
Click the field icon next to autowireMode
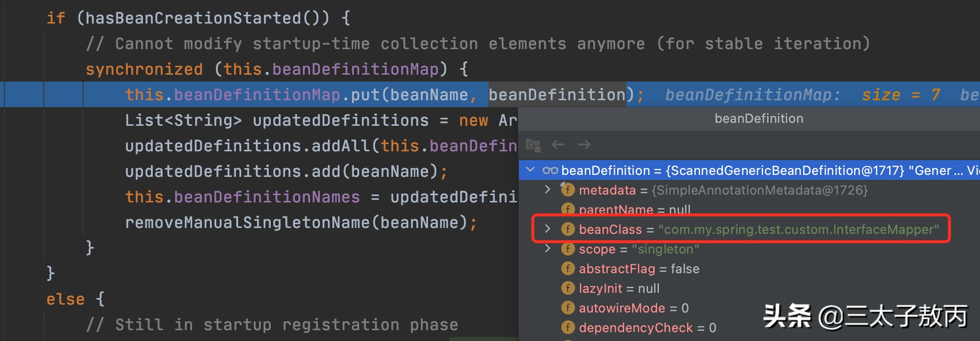(x=568, y=308)
